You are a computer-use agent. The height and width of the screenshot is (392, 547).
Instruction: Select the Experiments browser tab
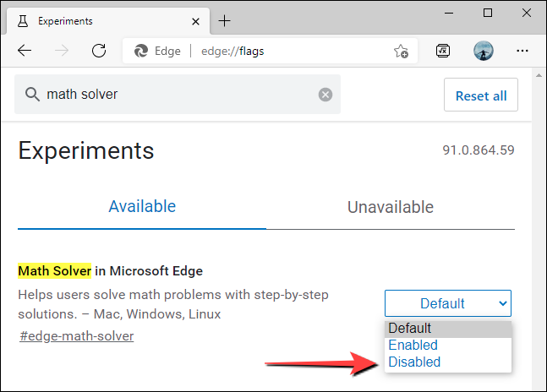point(101,21)
